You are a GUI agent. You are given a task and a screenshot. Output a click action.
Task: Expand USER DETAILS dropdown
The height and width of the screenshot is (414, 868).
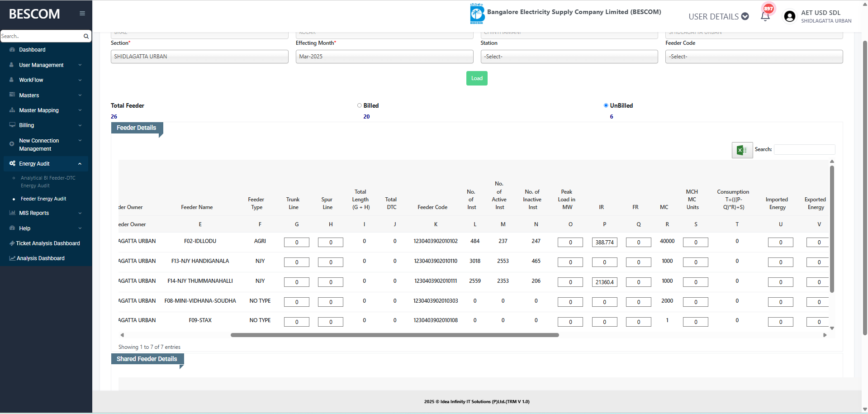719,17
